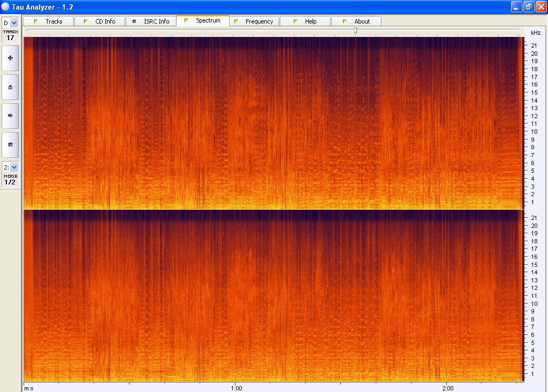Click the gray indicator on ISRC Info tab
548x392 pixels.
pyautogui.click(x=134, y=21)
